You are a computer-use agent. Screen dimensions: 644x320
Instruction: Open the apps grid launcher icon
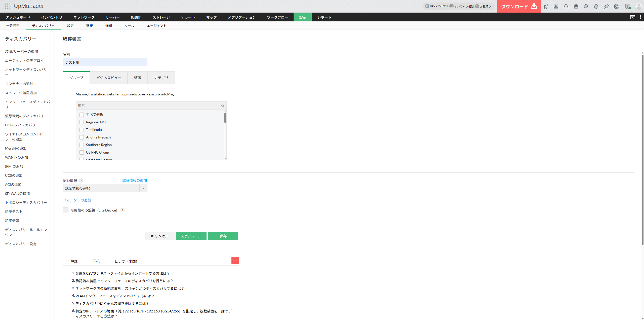(8, 6)
